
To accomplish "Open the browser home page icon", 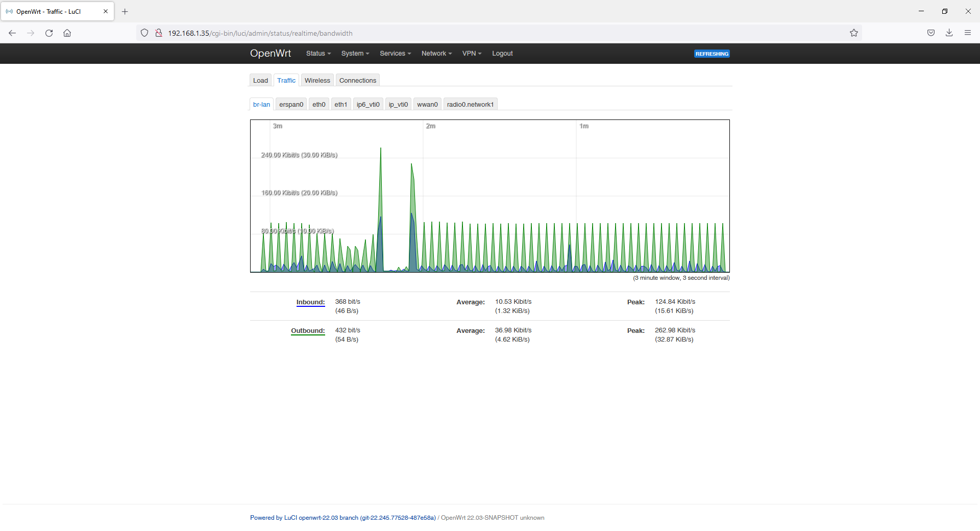I will click(67, 33).
